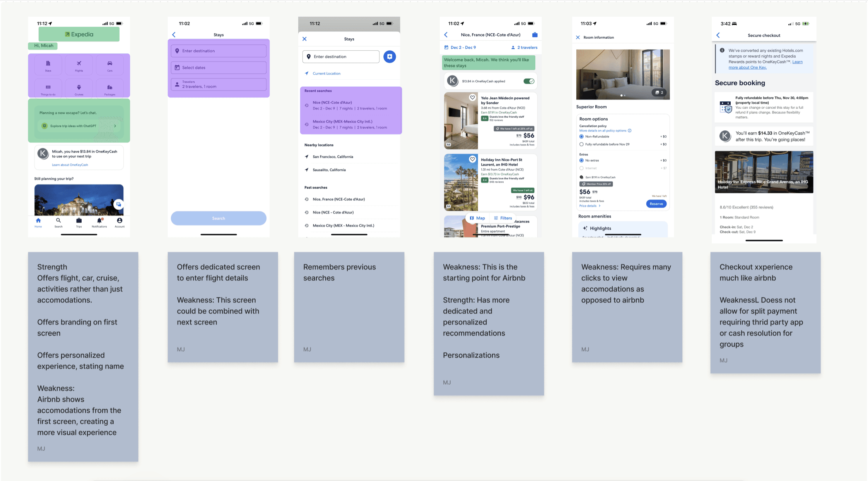Click the blue briefcase icon on Nice results
This screenshot has width=868, height=481.
coord(535,35)
